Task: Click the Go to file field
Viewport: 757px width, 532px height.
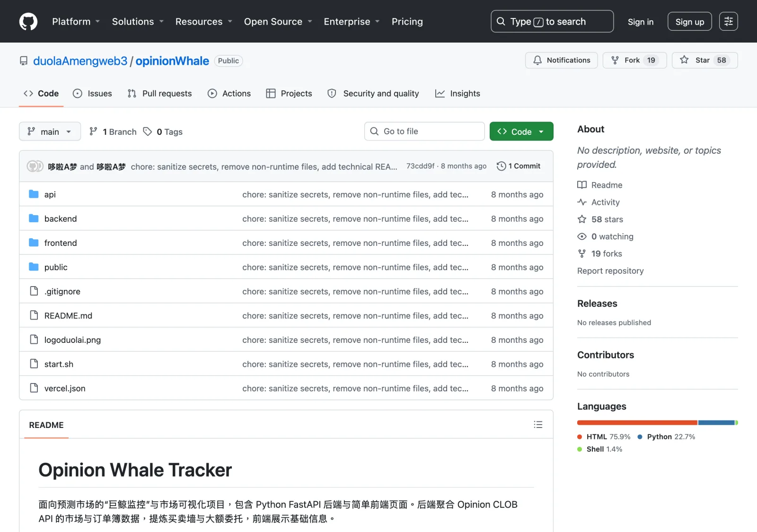Action: [x=424, y=131]
